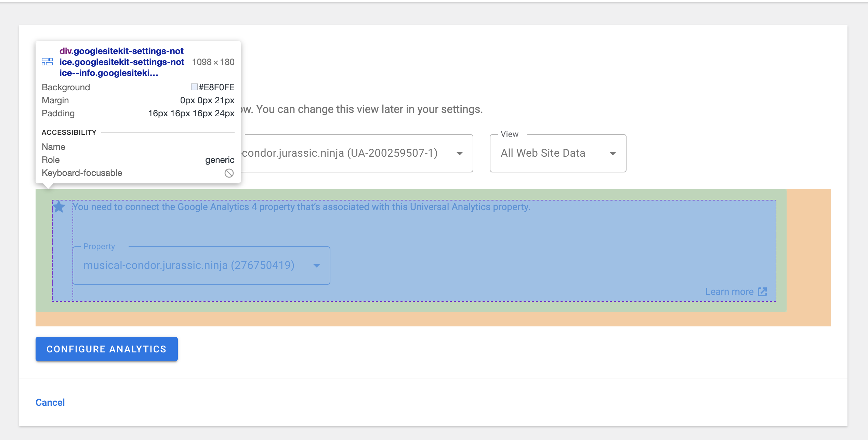This screenshot has height=440, width=868.
Task: Open the View dropdown showing All Web Site Data
Action: coord(558,153)
